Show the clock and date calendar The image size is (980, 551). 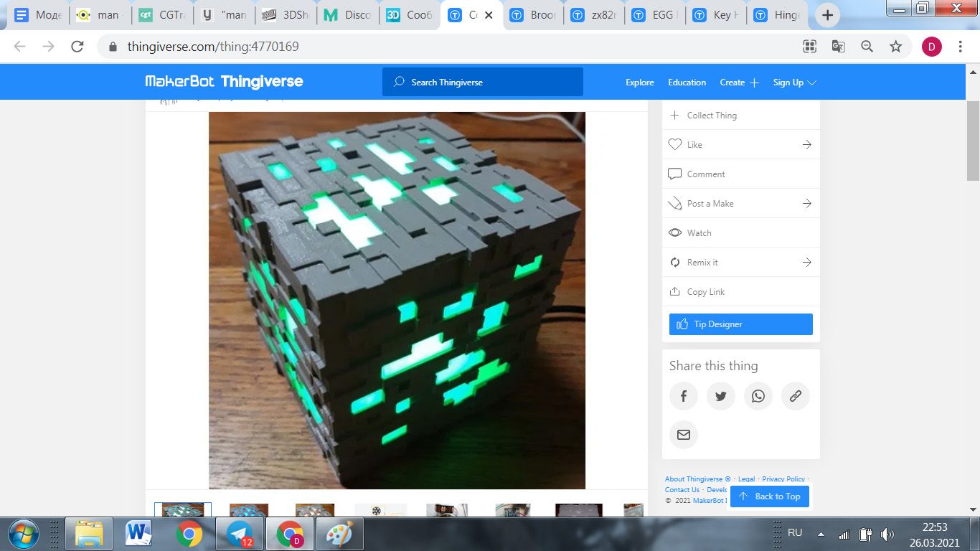tap(936, 534)
